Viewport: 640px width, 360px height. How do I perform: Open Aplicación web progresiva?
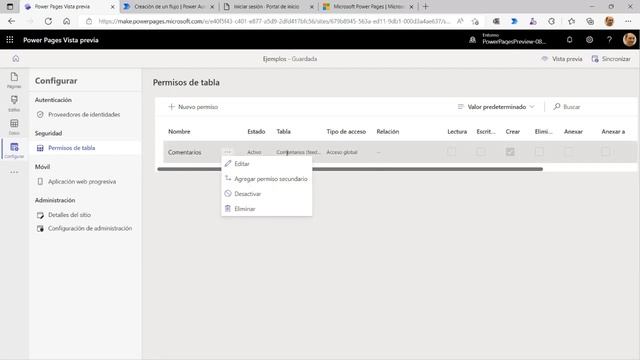point(82,181)
